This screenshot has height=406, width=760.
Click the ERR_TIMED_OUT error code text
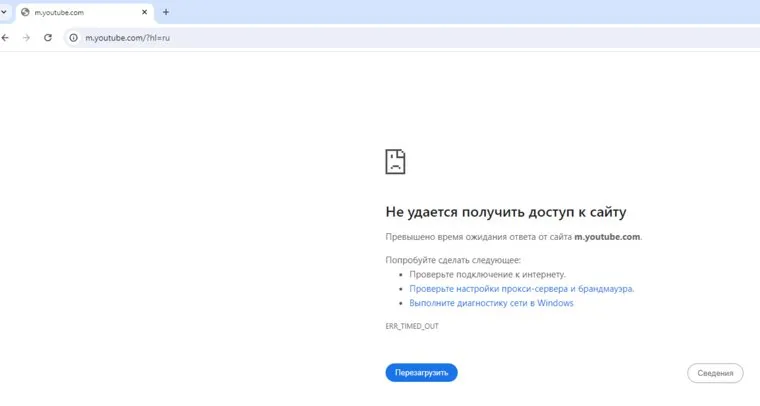(412, 327)
